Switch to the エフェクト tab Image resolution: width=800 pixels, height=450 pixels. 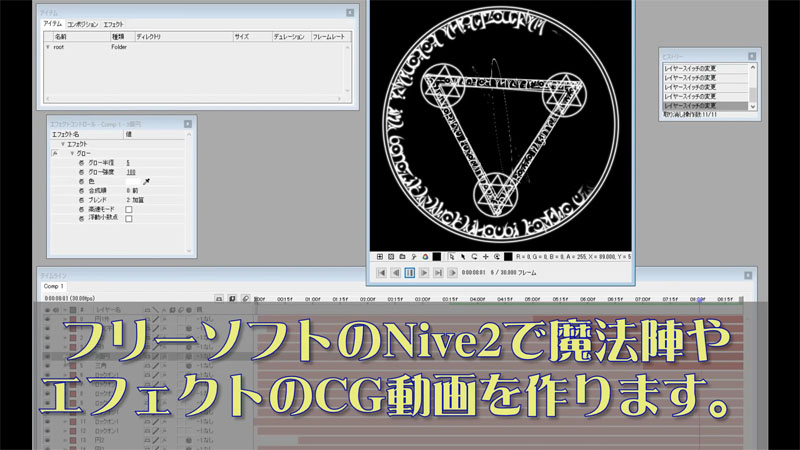113,24
